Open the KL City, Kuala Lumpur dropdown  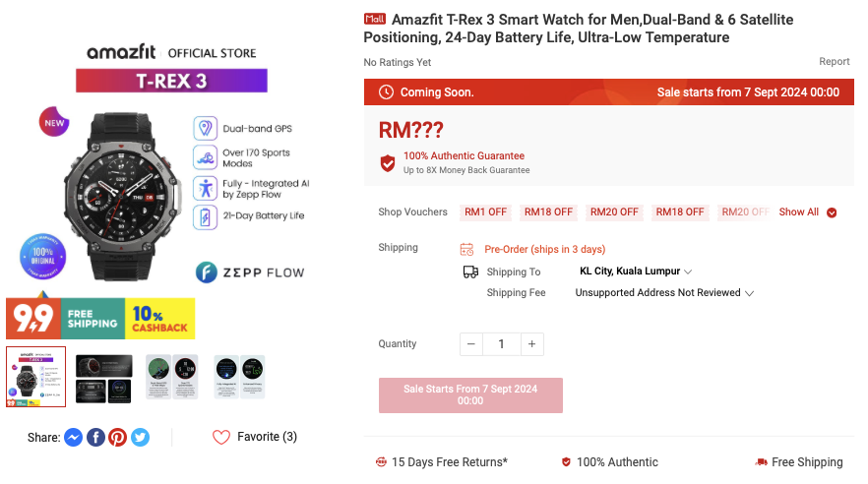pyautogui.click(x=636, y=272)
